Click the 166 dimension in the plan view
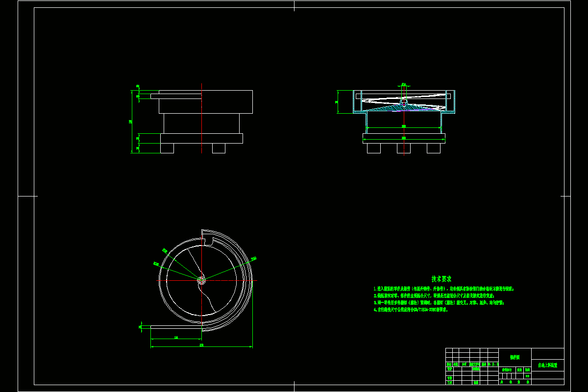This screenshot has width=588, height=392. point(175,338)
